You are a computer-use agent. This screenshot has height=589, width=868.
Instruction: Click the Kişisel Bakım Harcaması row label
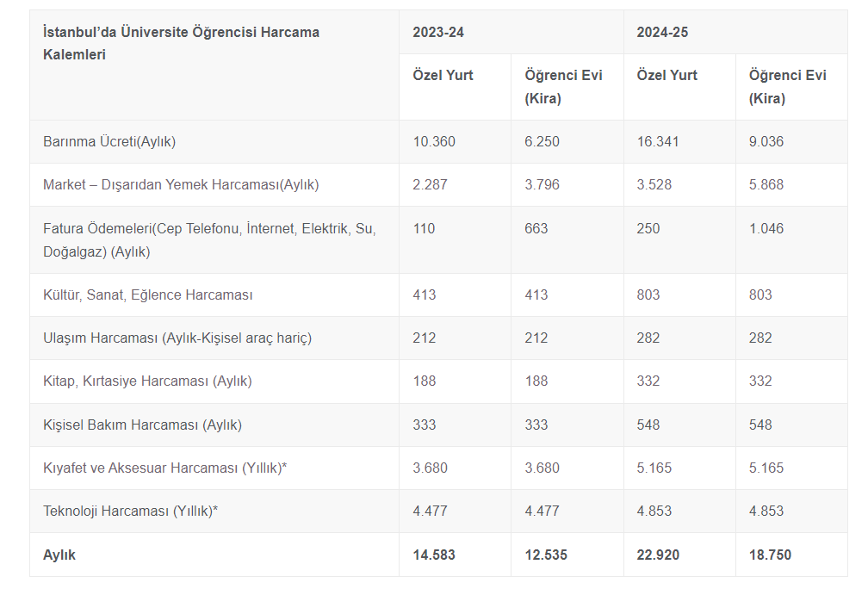(x=142, y=425)
